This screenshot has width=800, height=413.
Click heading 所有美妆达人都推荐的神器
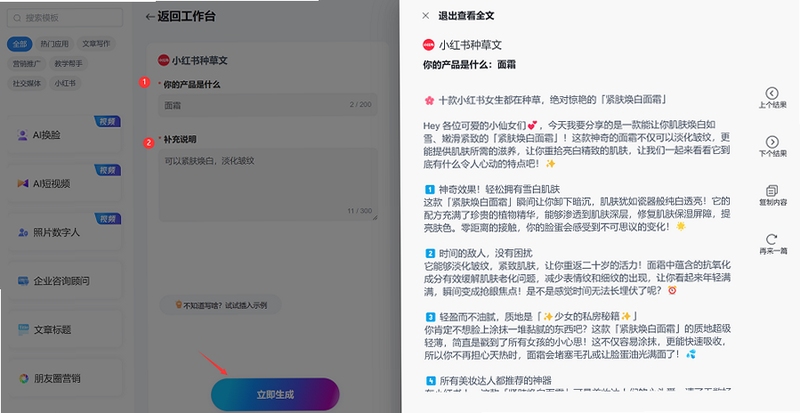pyautogui.click(x=488, y=381)
